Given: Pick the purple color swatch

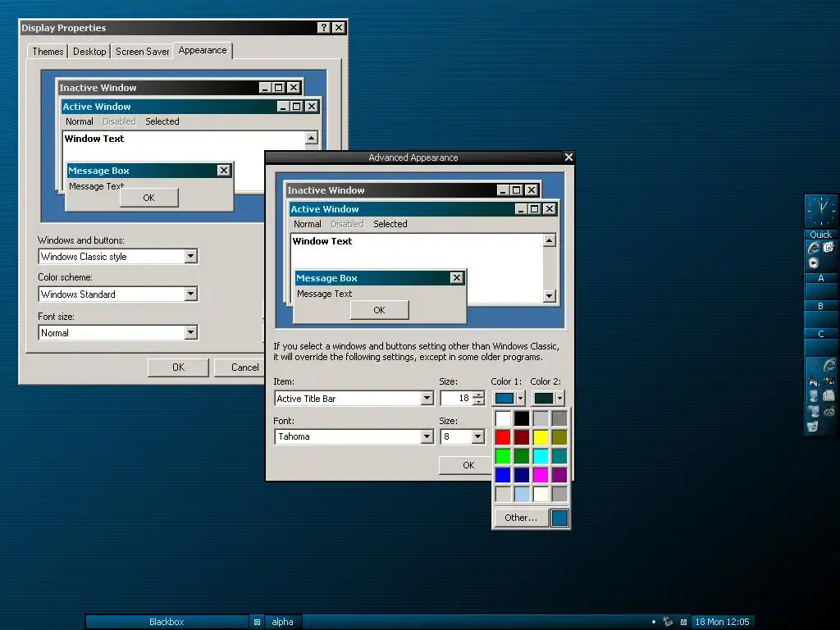Looking at the screenshot, I should [x=559, y=475].
